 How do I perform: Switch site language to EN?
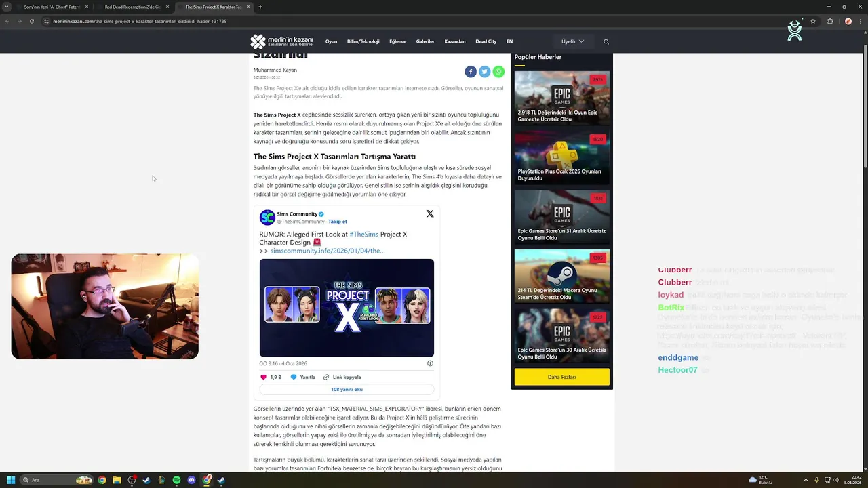(509, 41)
